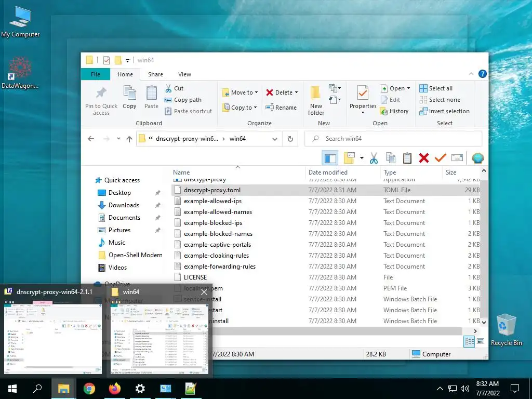Click the properties checkbox icon in title bar

pyautogui.click(x=106, y=60)
